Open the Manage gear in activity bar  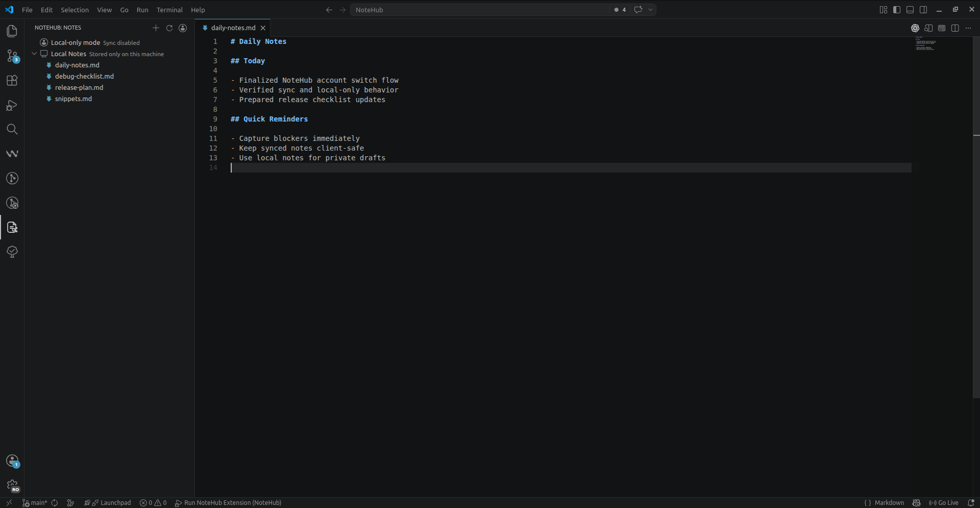(x=12, y=486)
